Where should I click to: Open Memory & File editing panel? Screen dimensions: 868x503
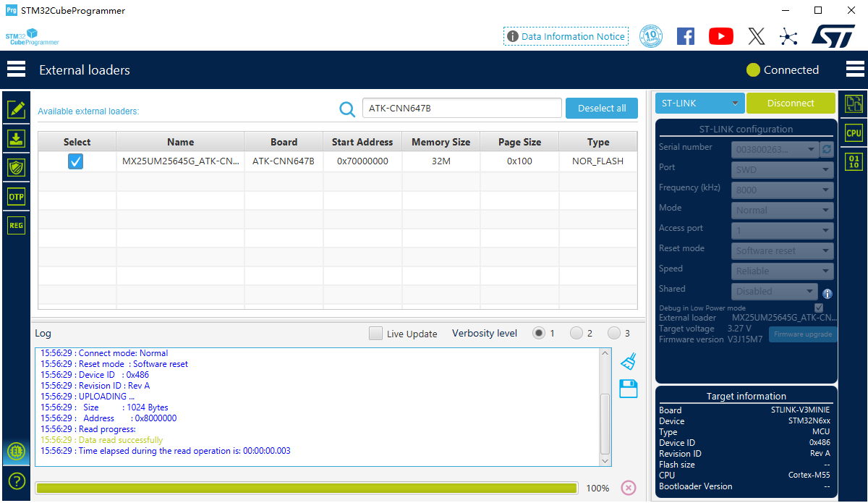coord(16,109)
